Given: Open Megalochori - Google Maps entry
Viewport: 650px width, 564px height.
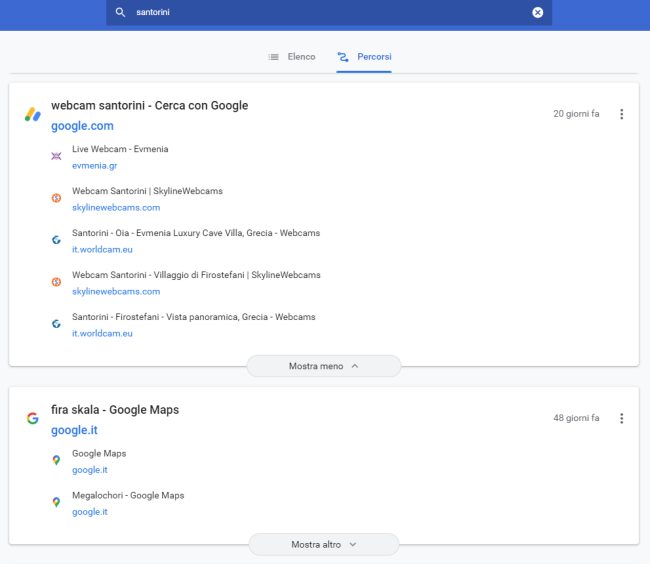Looking at the screenshot, I should [x=128, y=495].
